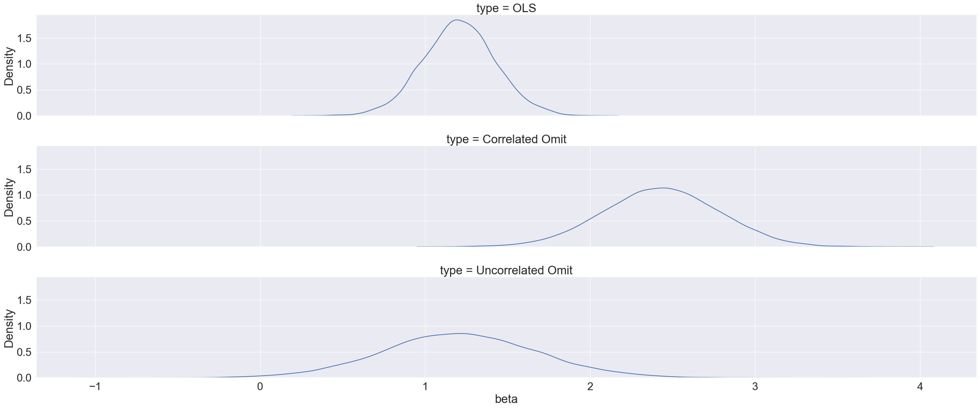Click the x-axis tick label 4
This screenshot has height=409, width=980.
(x=920, y=387)
